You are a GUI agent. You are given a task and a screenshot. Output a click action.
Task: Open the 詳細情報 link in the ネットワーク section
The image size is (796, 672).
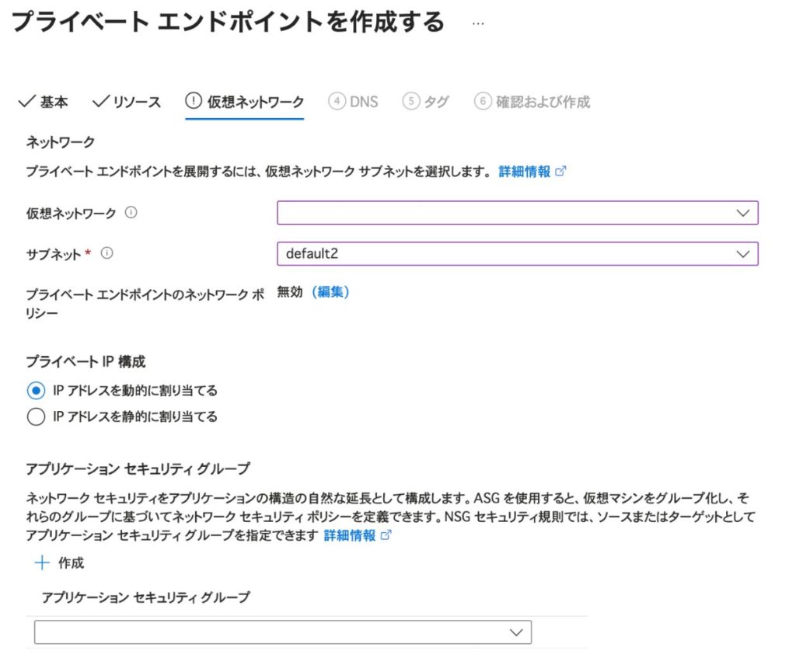point(524,172)
